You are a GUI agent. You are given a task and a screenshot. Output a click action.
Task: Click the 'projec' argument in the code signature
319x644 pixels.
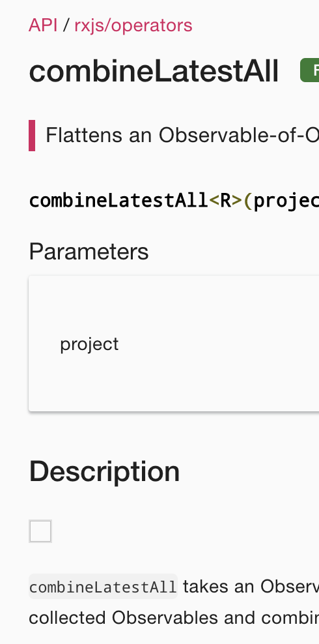[286, 201]
